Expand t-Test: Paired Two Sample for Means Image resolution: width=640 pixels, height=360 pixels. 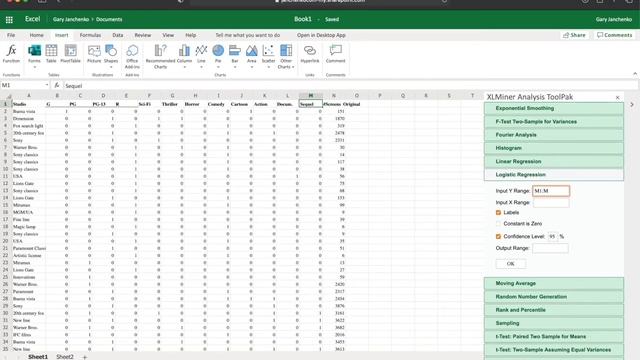[554, 337]
